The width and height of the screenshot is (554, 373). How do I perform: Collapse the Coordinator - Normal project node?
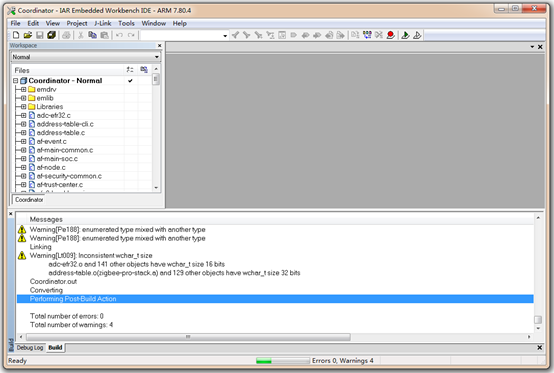point(16,81)
